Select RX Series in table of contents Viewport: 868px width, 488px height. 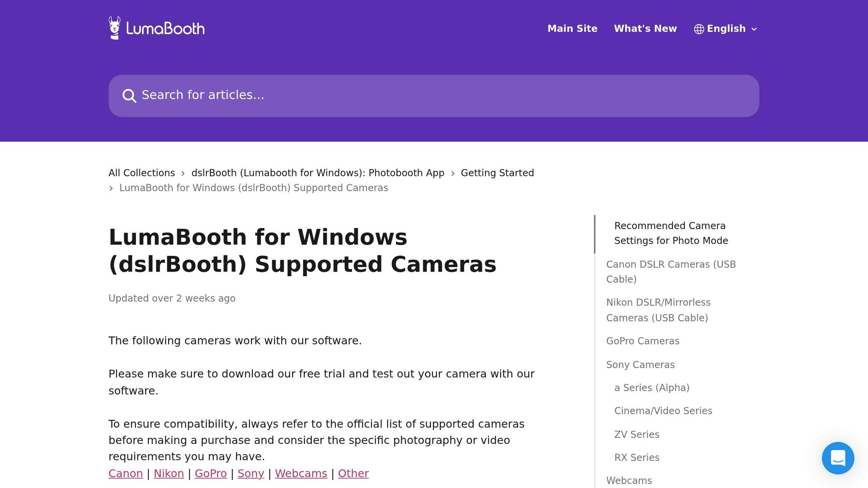click(637, 457)
